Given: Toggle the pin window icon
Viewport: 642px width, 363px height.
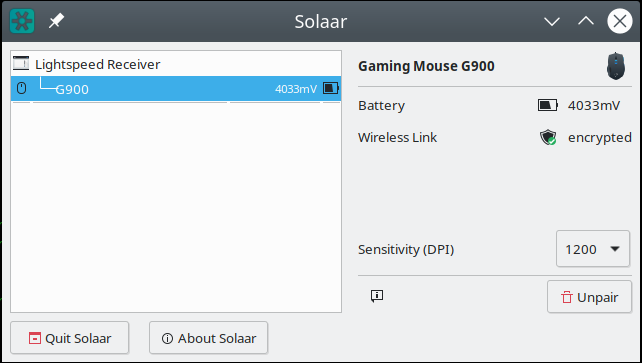Looking at the screenshot, I should [x=56, y=21].
